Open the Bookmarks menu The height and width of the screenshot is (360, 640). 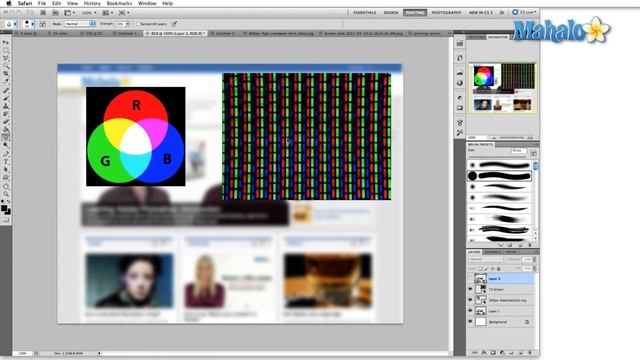pyautogui.click(x=119, y=3)
